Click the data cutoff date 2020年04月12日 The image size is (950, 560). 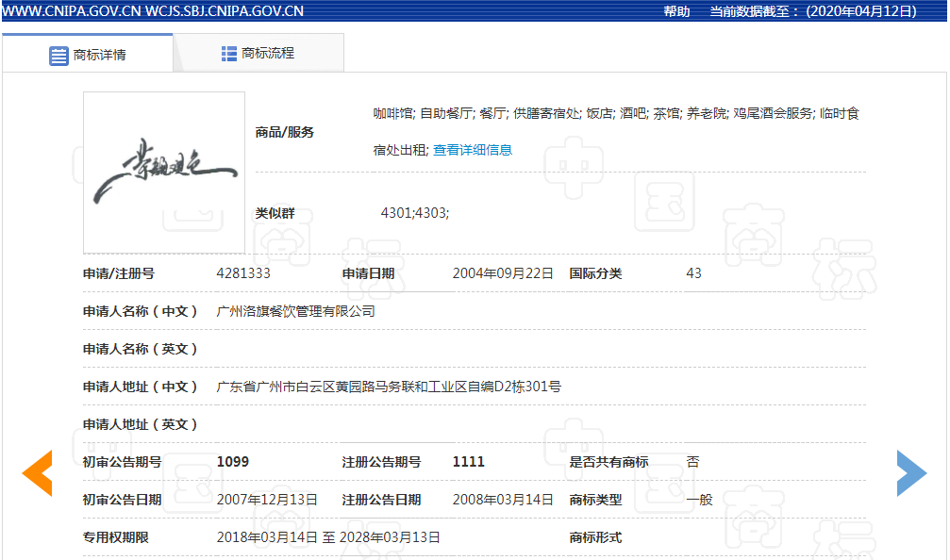[861, 11]
